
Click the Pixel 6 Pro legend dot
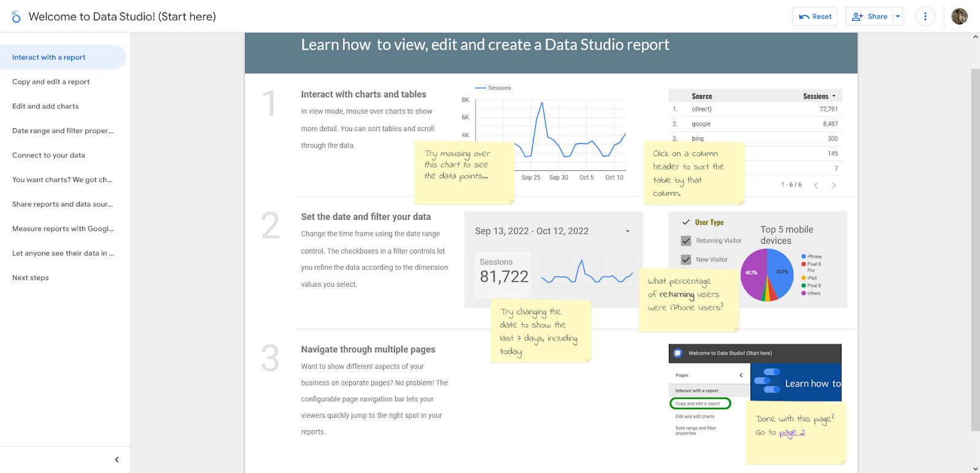(x=804, y=264)
